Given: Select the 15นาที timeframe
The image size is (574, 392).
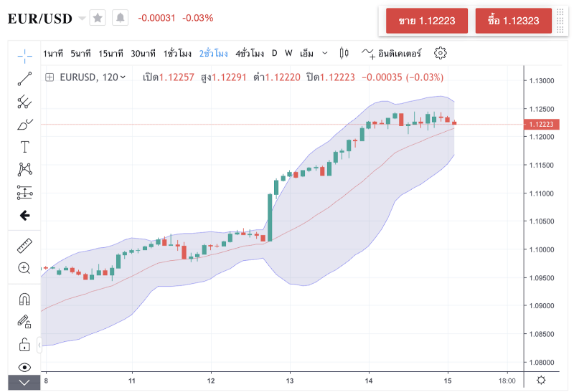Looking at the screenshot, I should [x=110, y=53].
